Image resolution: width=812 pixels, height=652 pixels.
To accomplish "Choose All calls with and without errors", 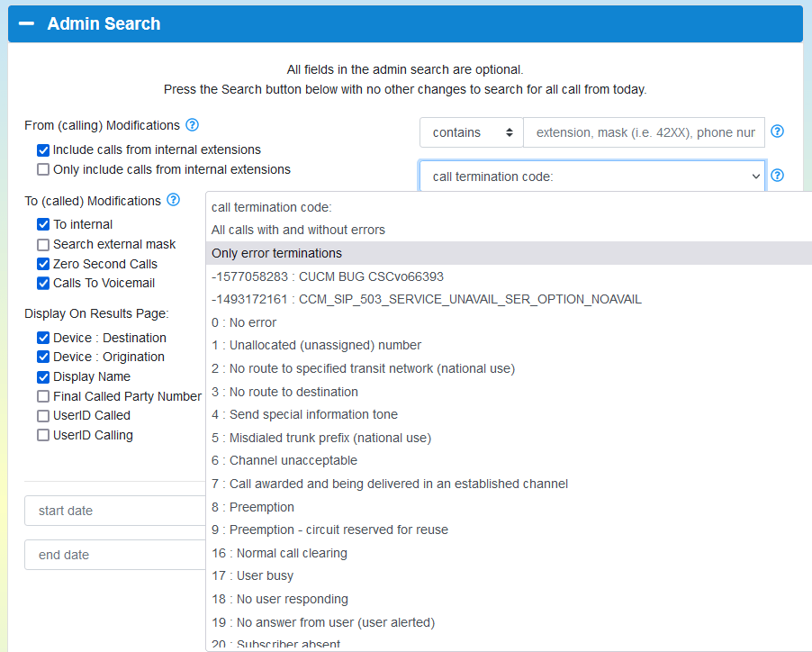I will [509, 230].
